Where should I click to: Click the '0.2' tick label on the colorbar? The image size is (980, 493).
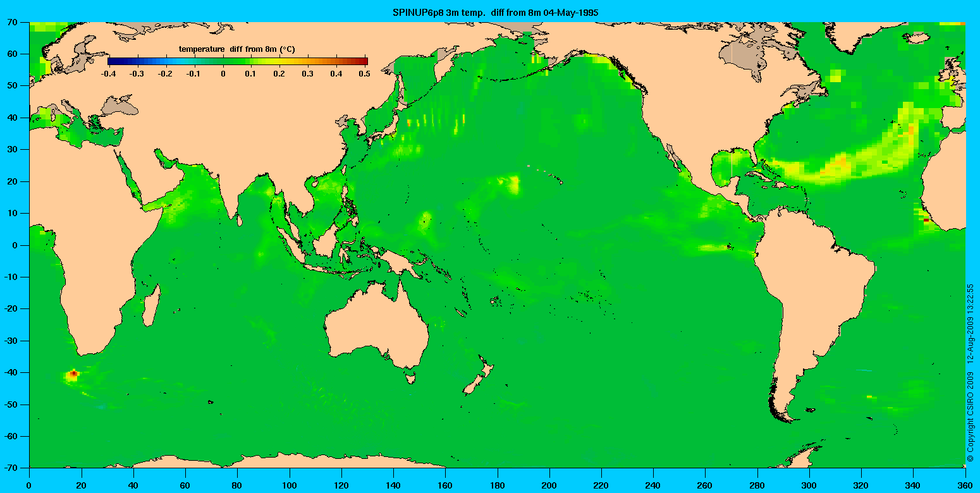[x=279, y=74]
